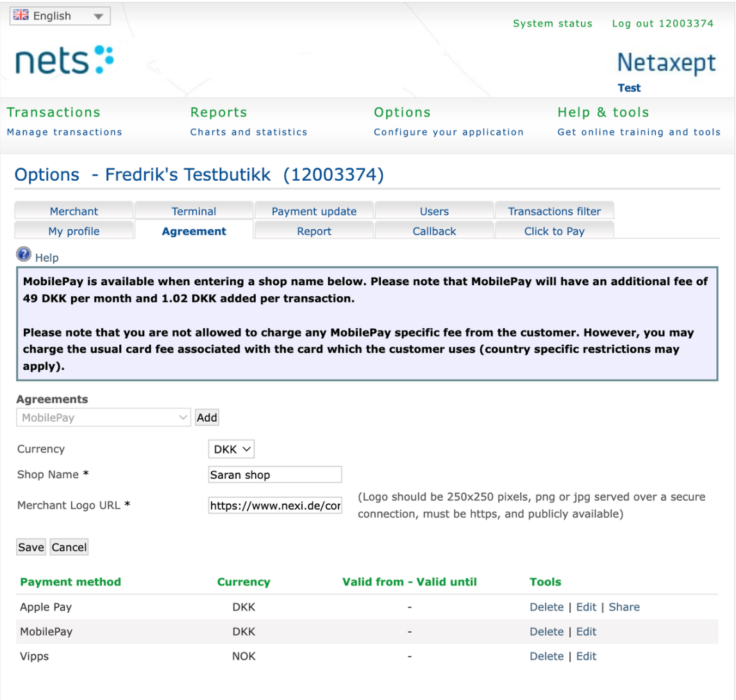The image size is (736, 700).
Task: Focus the Merchant Logo URL field
Action: pos(275,505)
